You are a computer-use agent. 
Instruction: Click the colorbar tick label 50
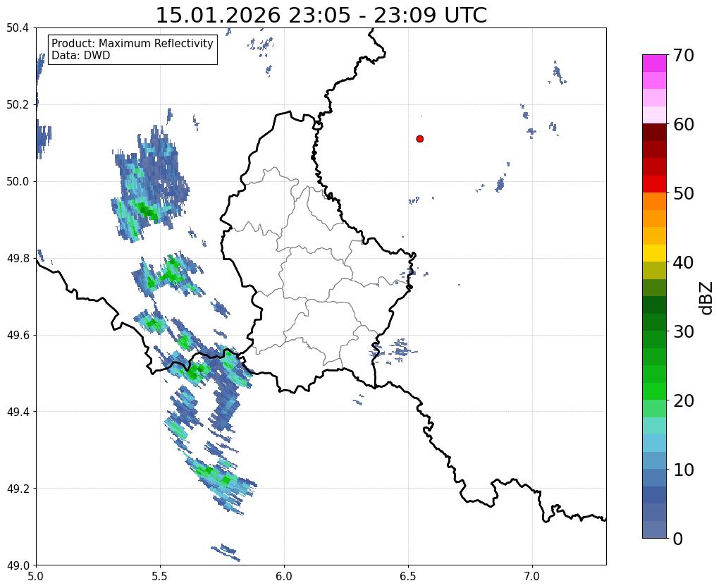point(684,193)
